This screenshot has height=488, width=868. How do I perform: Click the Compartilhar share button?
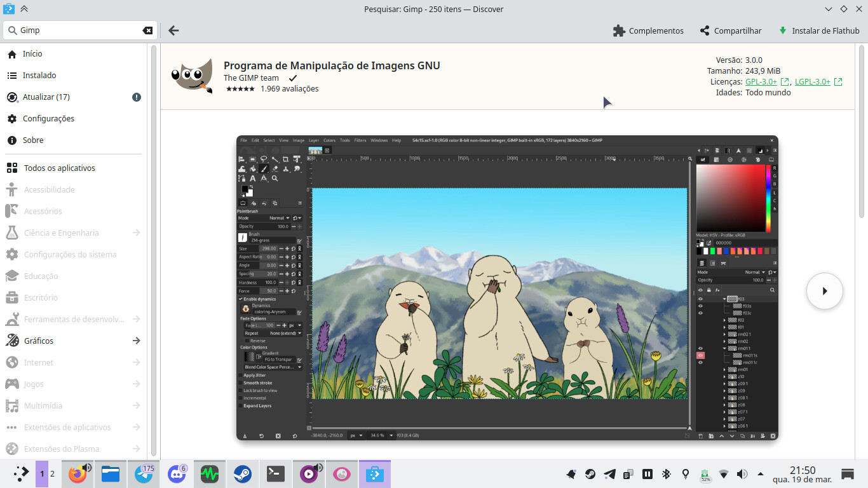click(x=730, y=30)
